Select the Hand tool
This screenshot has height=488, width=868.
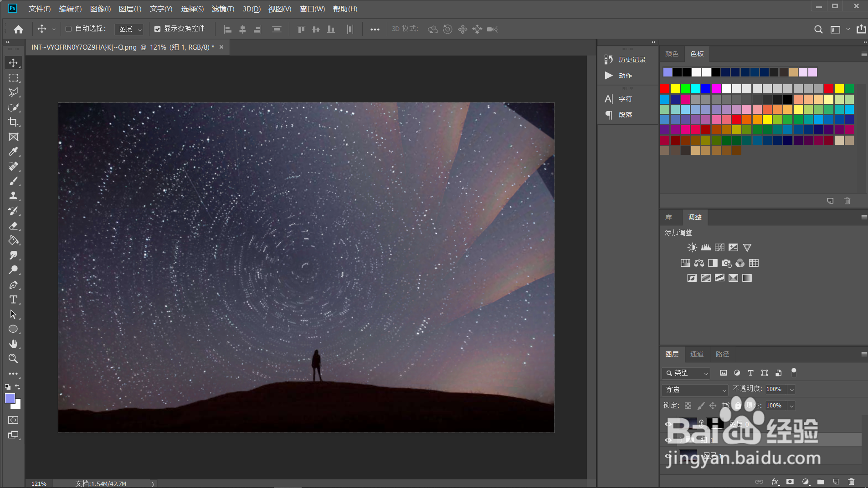[13, 344]
